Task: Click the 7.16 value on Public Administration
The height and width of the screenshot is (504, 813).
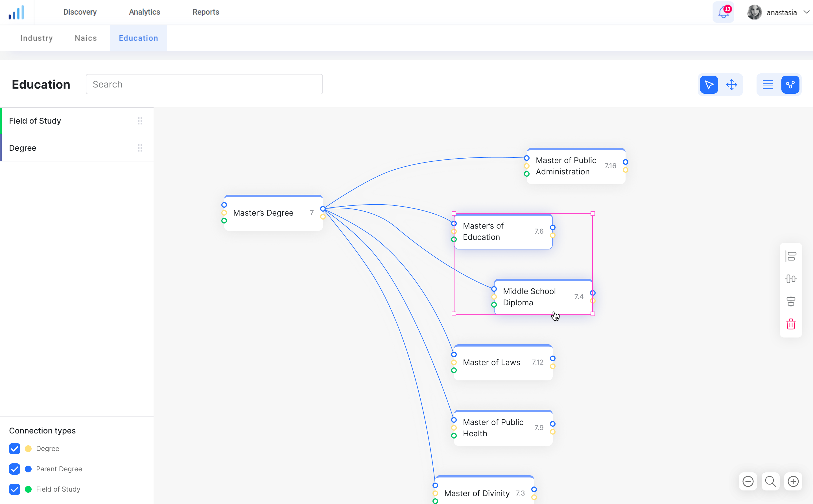Action: [610, 166]
